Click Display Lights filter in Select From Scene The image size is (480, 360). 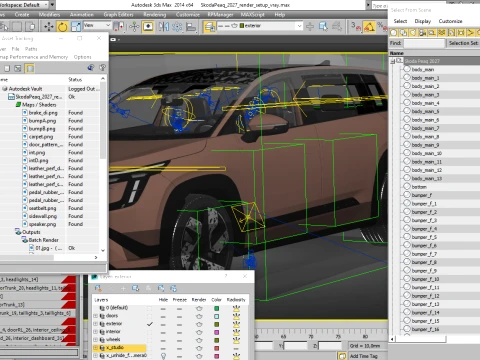413,33
